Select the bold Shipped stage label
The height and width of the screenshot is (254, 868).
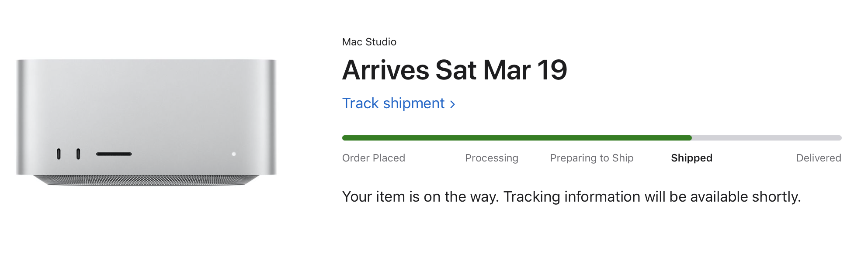[691, 158]
